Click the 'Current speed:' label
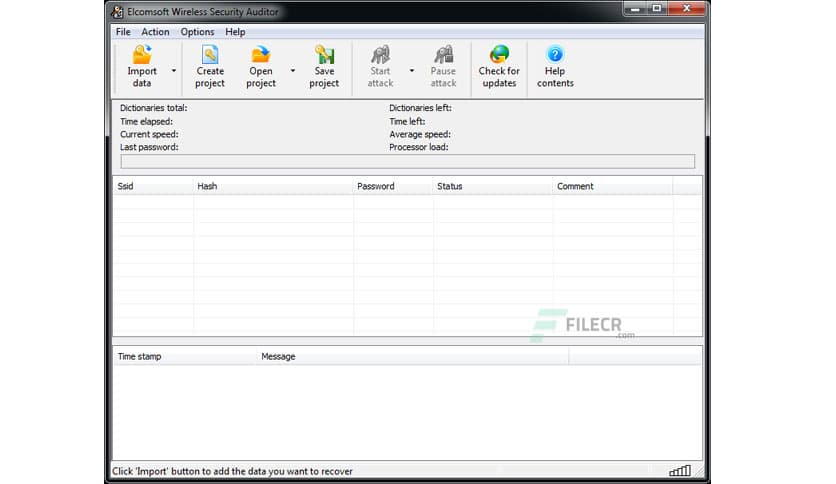The image size is (836, 484). [149, 134]
